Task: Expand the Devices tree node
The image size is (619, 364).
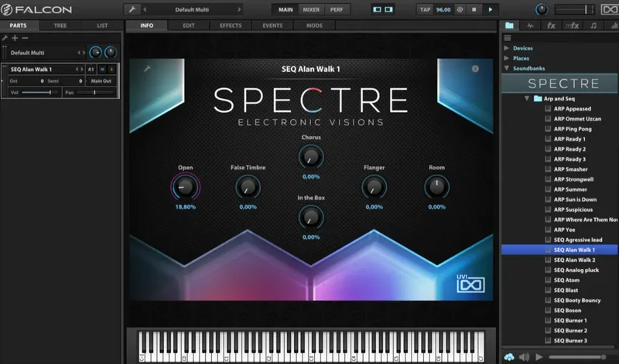Action: click(x=507, y=48)
